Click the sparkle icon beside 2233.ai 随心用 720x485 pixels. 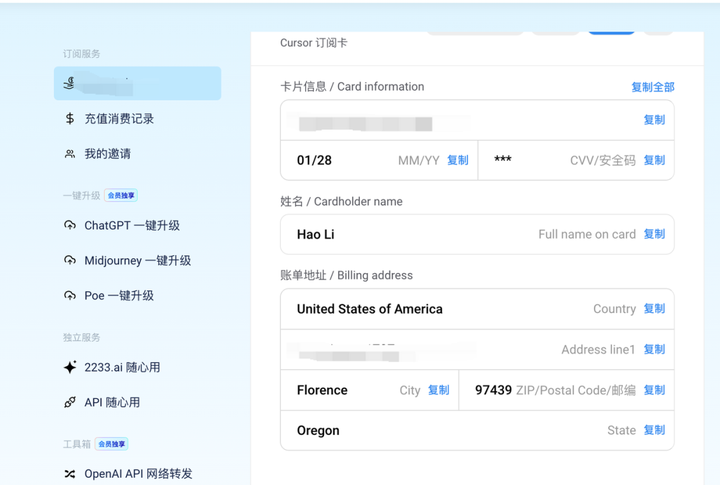[70, 367]
